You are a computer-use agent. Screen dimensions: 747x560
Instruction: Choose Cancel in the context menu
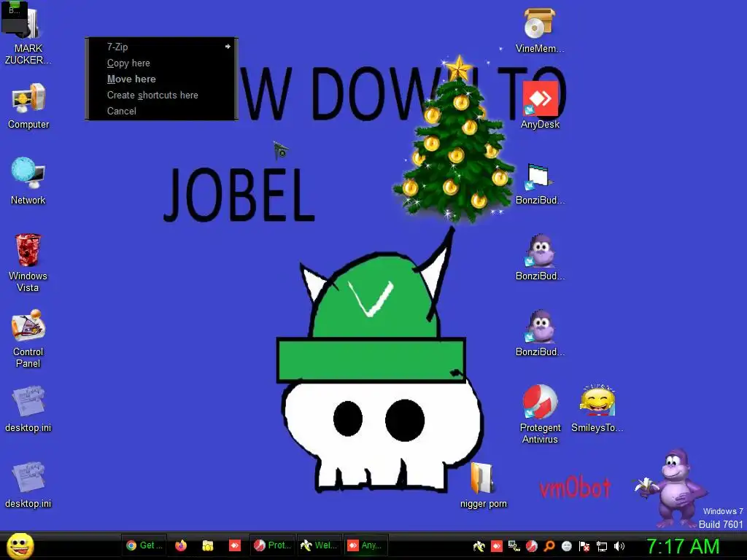coord(161,111)
